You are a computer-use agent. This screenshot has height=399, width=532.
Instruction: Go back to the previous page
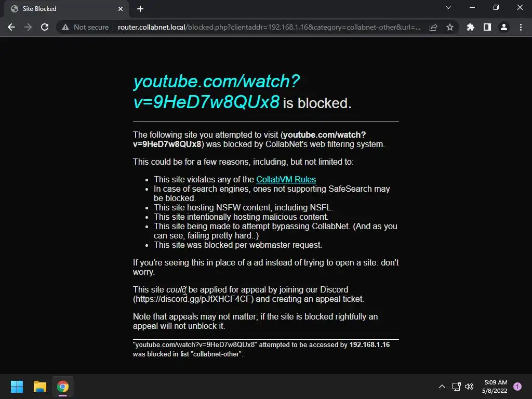(x=11, y=27)
